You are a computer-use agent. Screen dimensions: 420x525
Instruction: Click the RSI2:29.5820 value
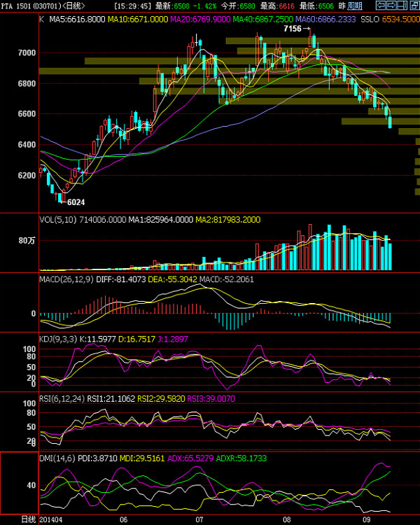click(x=162, y=399)
